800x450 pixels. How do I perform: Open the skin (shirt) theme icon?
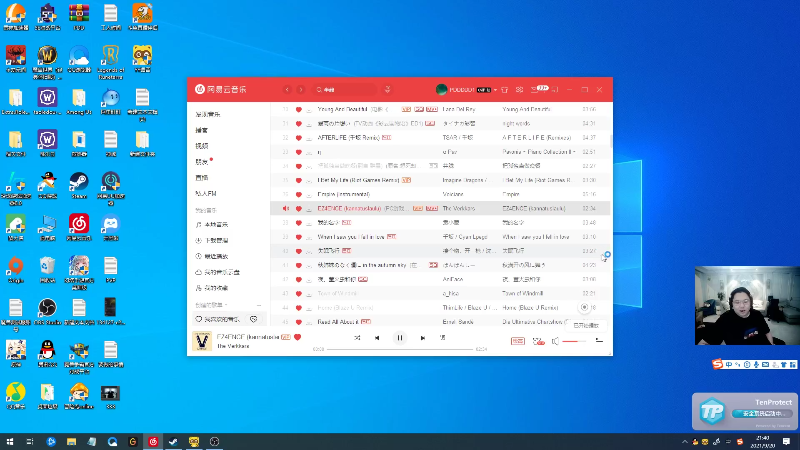click(505, 89)
